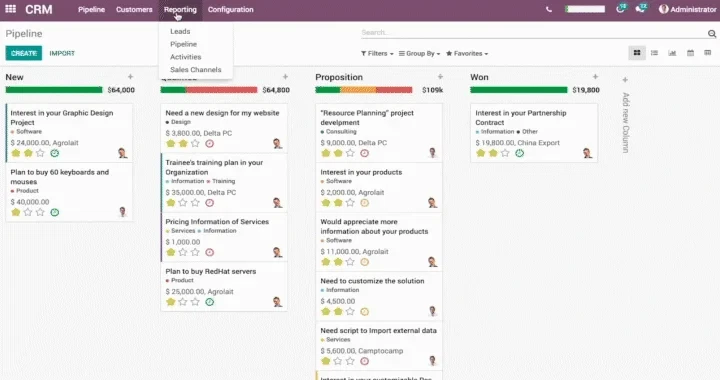Image resolution: width=720 pixels, height=380 pixels.
Task: Click green segment of New column progress bar
Action: pos(54,90)
